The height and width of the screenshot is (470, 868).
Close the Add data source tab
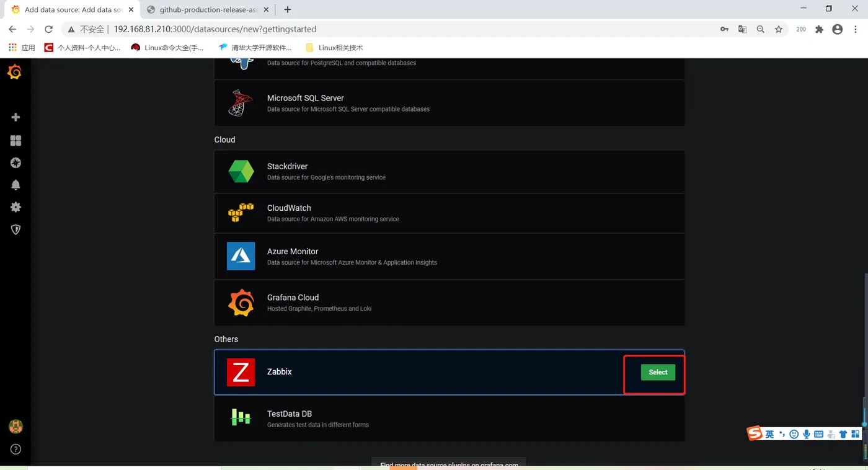(x=131, y=10)
